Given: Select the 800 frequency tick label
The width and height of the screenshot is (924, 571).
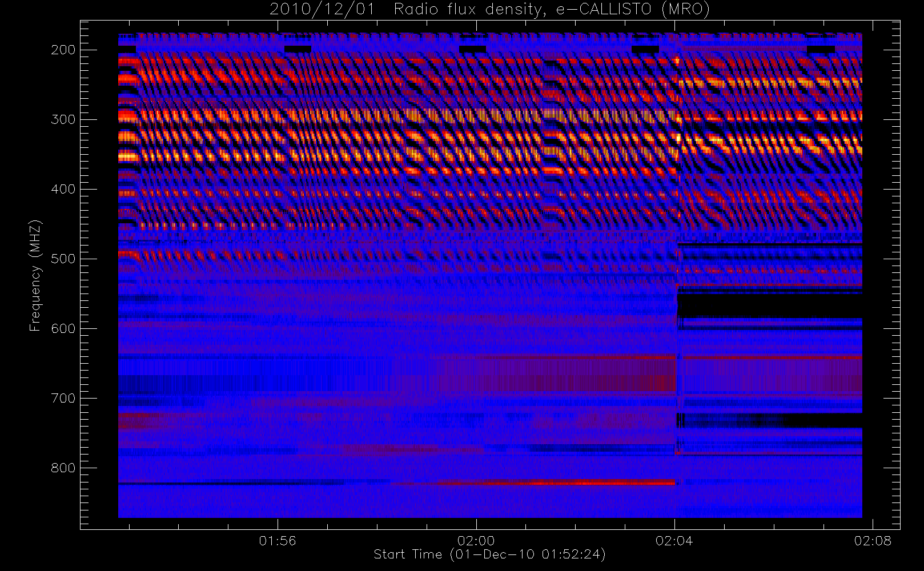Looking at the screenshot, I should point(63,468).
